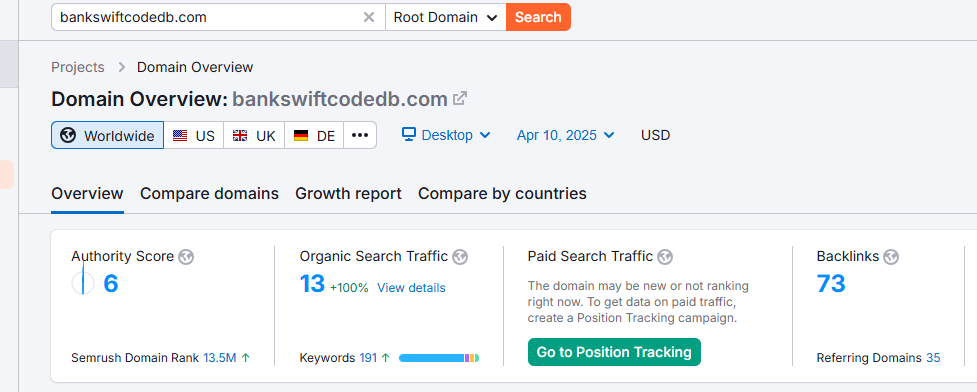This screenshot has height=392, width=977.
Task: Click globe icon beside Backlinks
Action: pyautogui.click(x=891, y=257)
